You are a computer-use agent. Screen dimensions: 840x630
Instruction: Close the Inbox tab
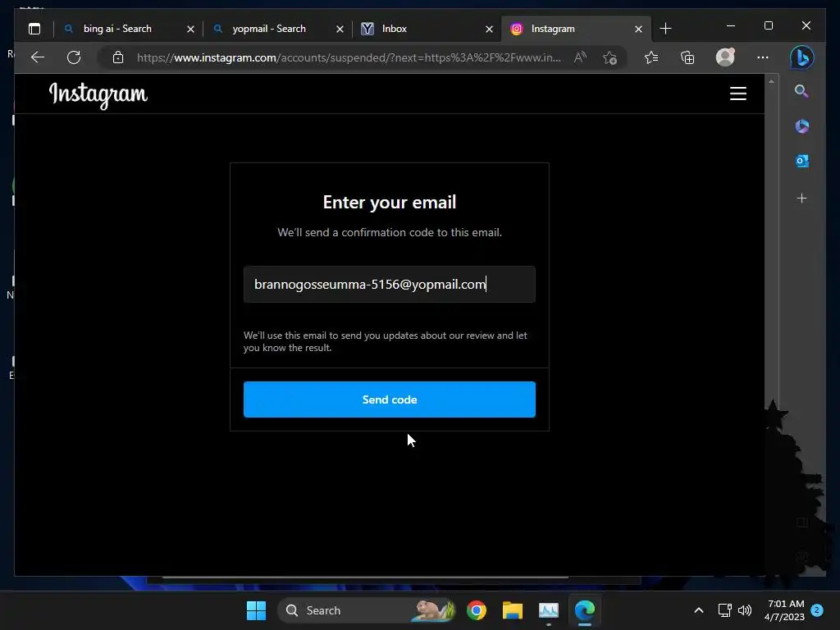(489, 29)
